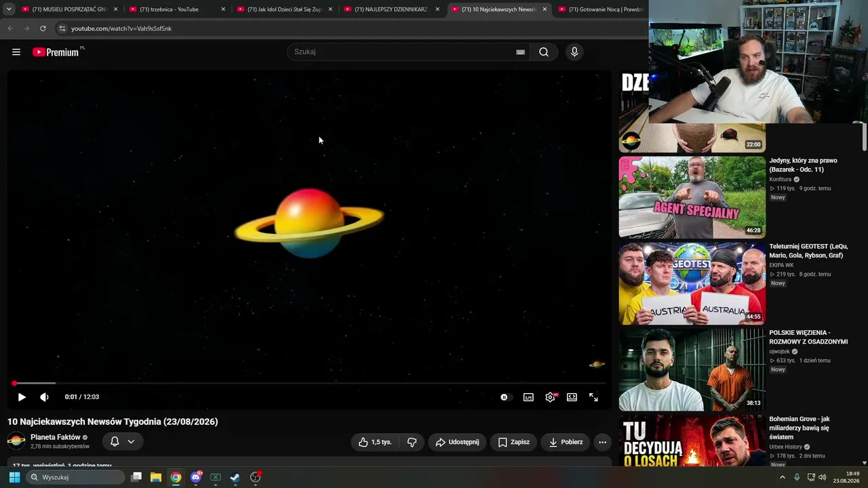Open Teleturniej GEOTEST video title
Image resolution: width=868 pixels, height=488 pixels.
[x=808, y=251]
